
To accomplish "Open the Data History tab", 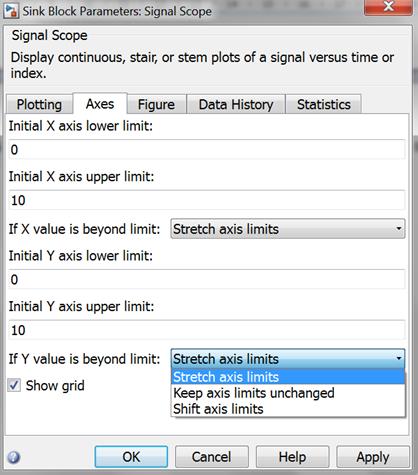I will pyautogui.click(x=236, y=104).
